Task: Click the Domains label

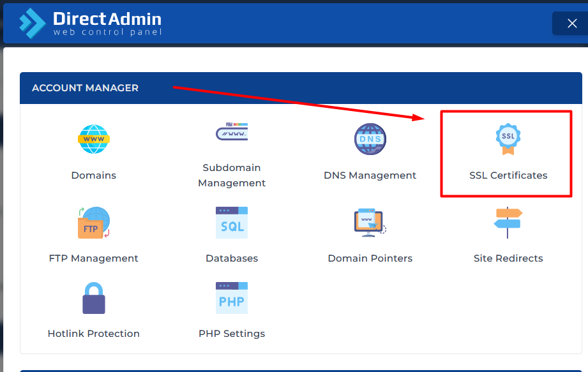Action: (x=94, y=175)
